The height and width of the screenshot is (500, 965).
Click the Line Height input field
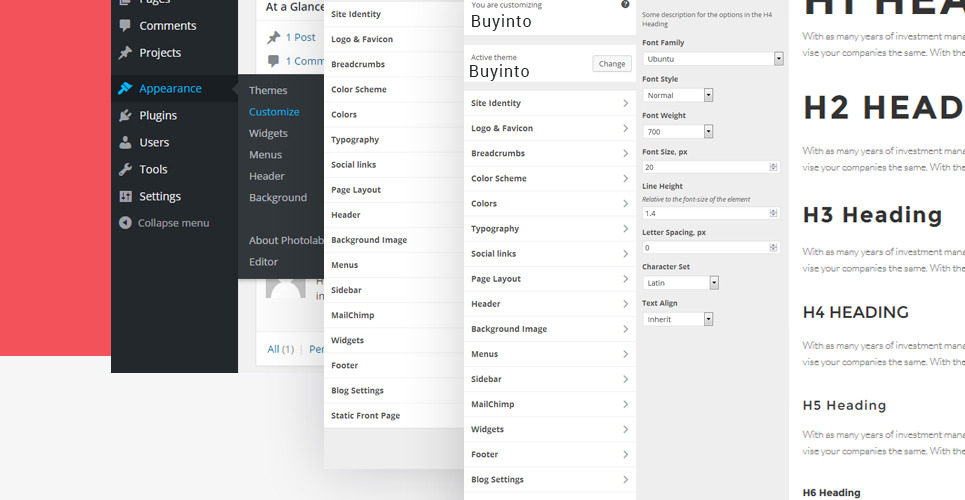click(705, 213)
